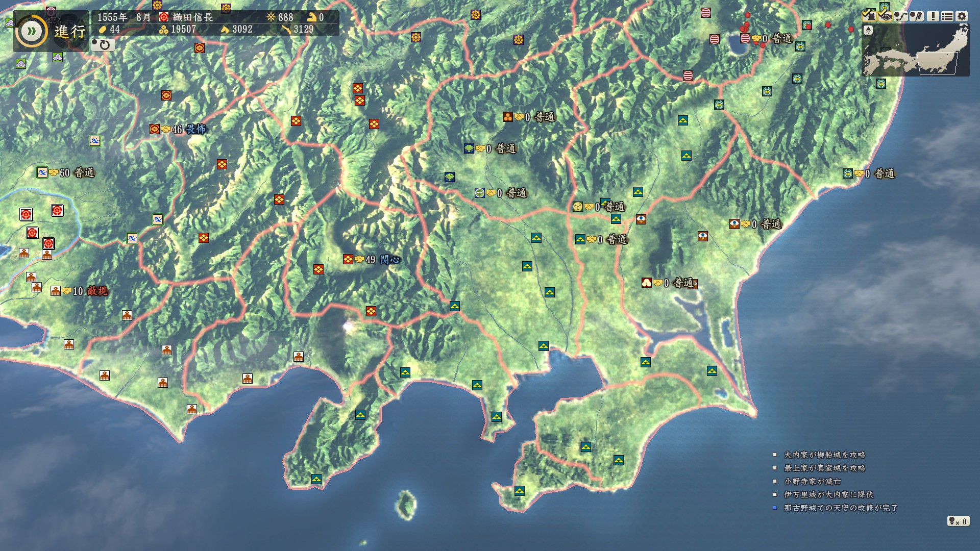Viewport: 980px width, 551px height.
Task: Select the shell fan crest with 0 普通
Action: click(x=469, y=148)
